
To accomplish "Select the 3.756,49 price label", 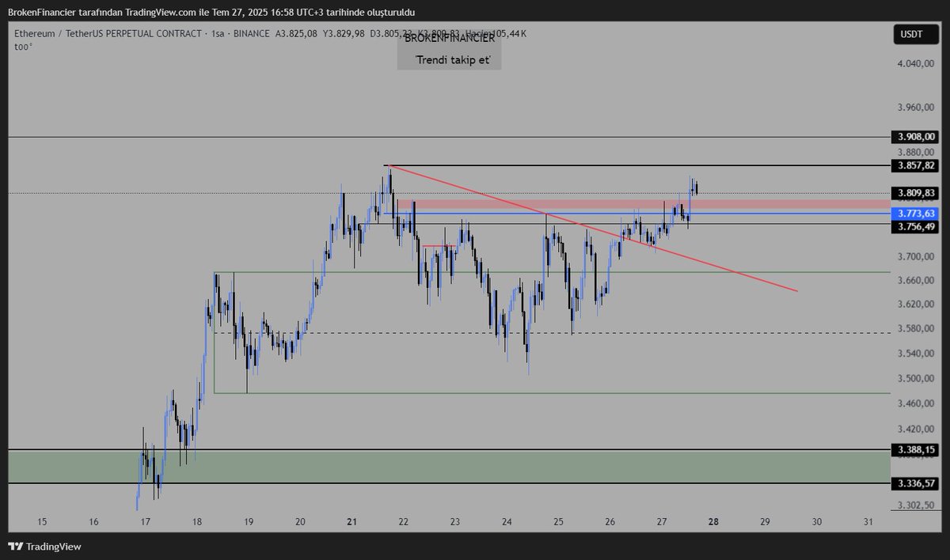I will pos(914,226).
